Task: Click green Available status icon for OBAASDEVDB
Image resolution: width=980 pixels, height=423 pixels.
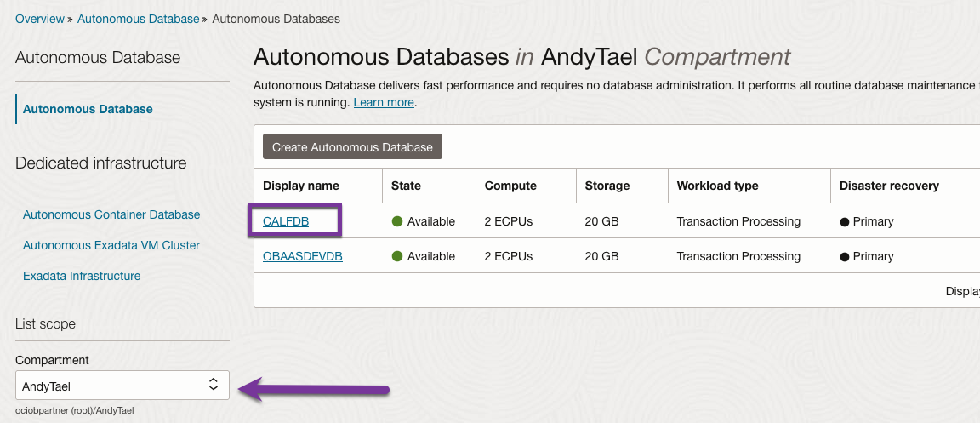Action: click(397, 256)
